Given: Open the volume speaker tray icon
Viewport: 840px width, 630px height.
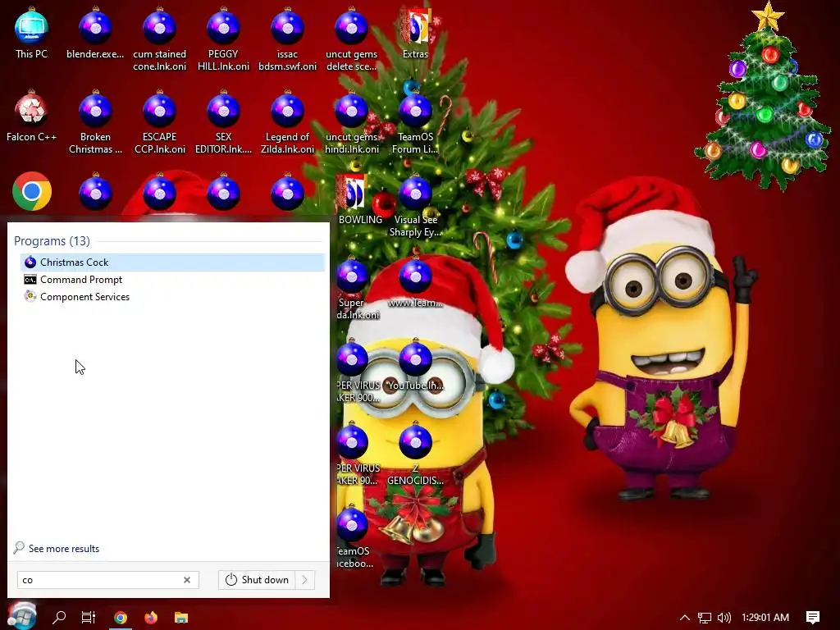Looking at the screenshot, I should (x=724, y=618).
